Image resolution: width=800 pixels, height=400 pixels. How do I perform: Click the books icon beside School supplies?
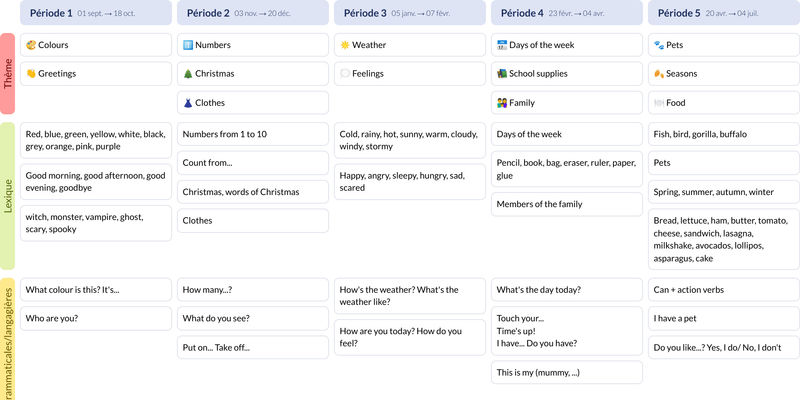click(502, 73)
